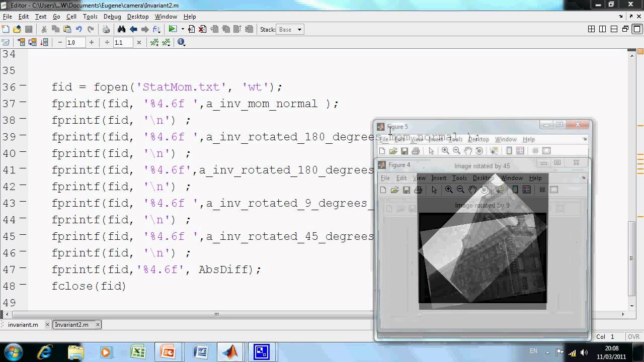
Task: Click the rotated image in Figure 4
Action: point(482,258)
